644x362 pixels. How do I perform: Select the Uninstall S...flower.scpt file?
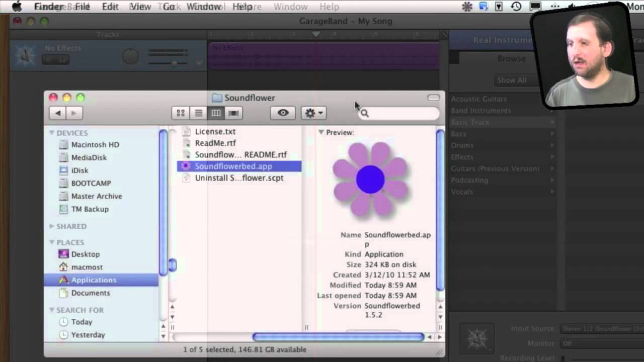(239, 178)
